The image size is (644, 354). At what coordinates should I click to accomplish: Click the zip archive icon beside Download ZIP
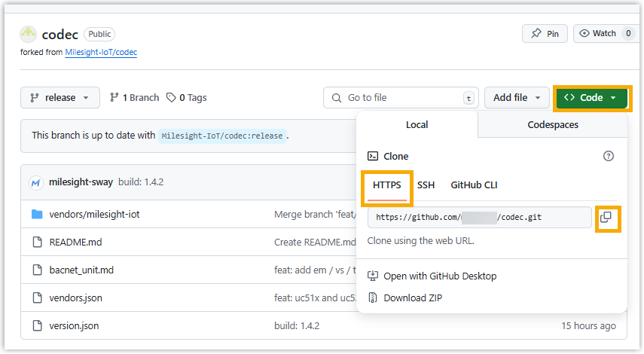(373, 298)
